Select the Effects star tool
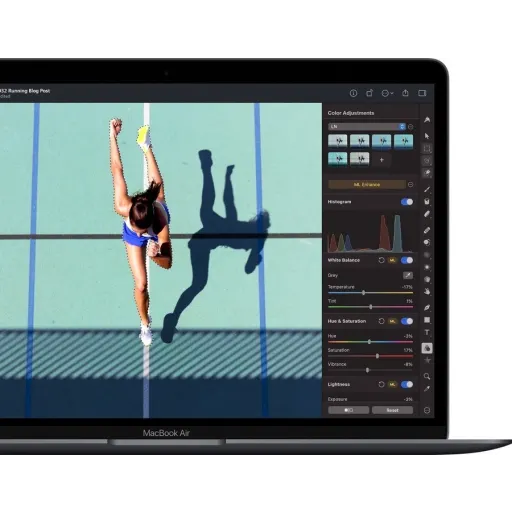 pyautogui.click(x=427, y=360)
